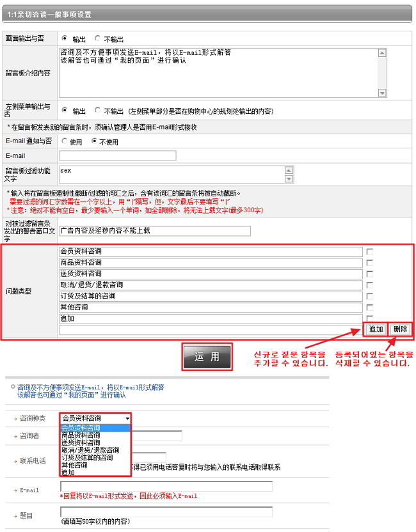Focus the empty new 问题类型 input field
416x532 pixels.
pyautogui.click(x=211, y=330)
